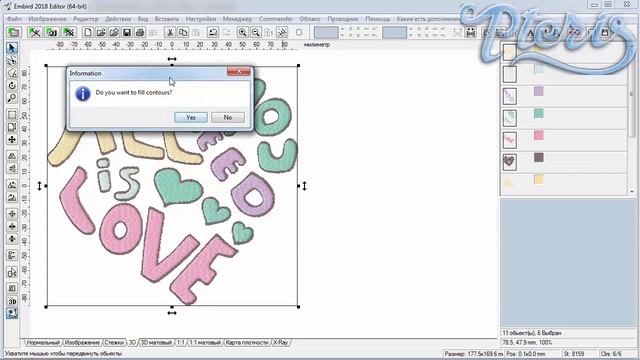Click the stitch count St: 8159 in status bar
The height and width of the screenshot is (360, 640).
click(574, 353)
